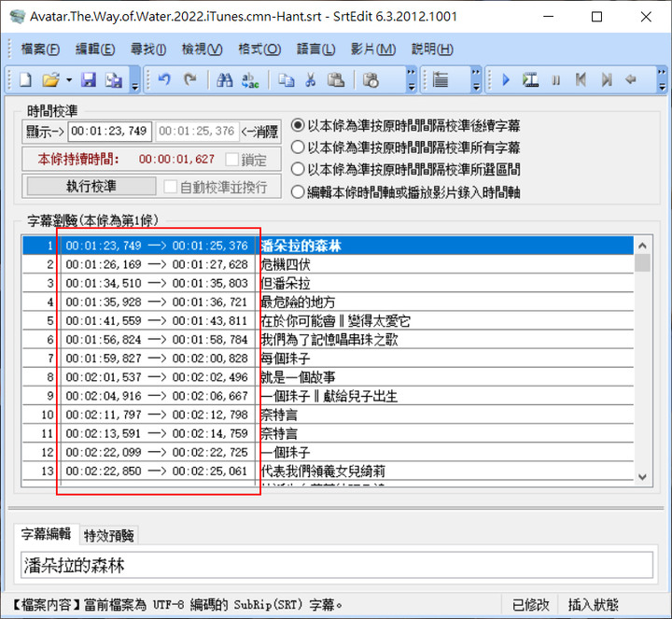This screenshot has width=672, height=619.
Task: Select subtitle row 危機四伏
Action: (328, 264)
